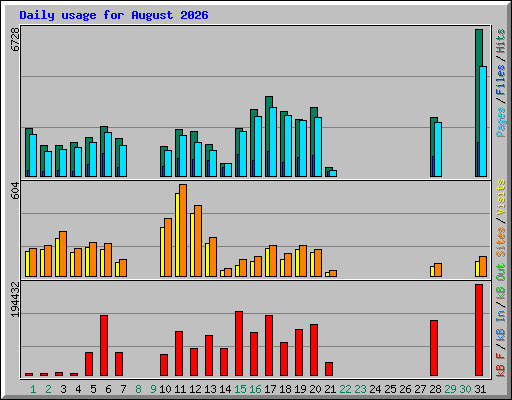Click day 3 on the x-axis
The image size is (512, 400).
[63, 389]
